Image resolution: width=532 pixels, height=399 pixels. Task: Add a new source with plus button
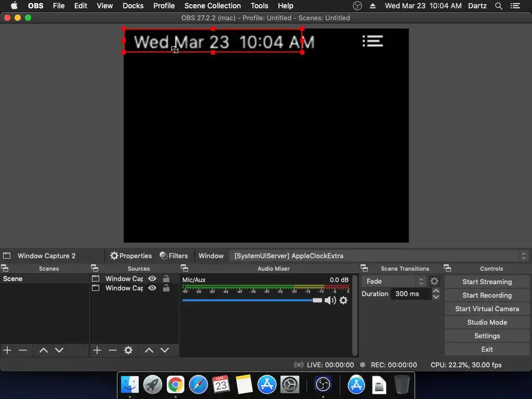coord(97,350)
